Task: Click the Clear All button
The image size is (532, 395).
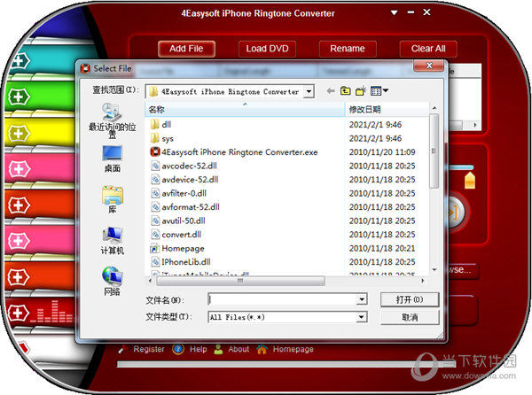Action: click(x=428, y=49)
